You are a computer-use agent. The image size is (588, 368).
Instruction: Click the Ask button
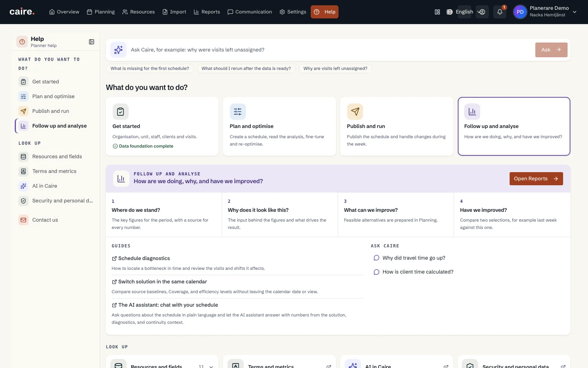[x=551, y=50]
